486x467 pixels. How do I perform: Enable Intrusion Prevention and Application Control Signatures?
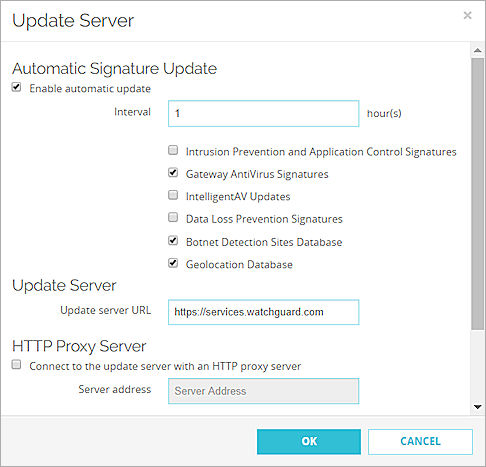click(x=173, y=150)
